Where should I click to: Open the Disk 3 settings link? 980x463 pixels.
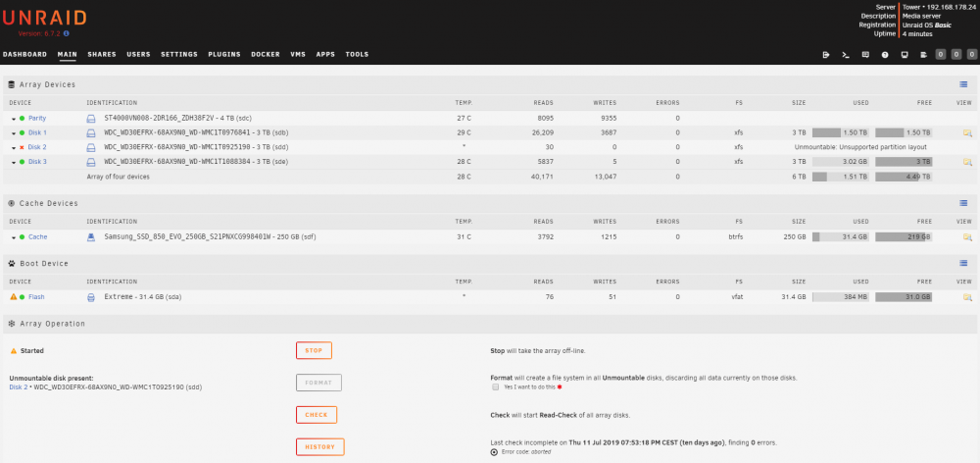point(37,162)
